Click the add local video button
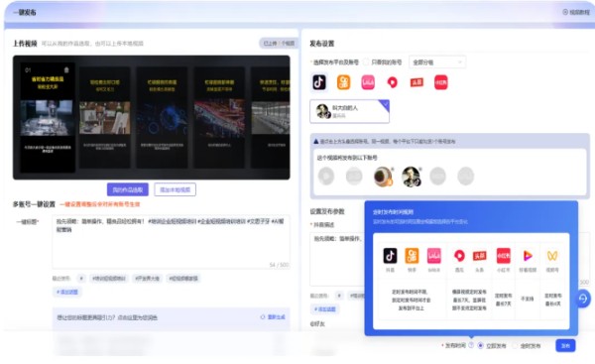The height and width of the screenshot is (364, 595). coord(175,189)
